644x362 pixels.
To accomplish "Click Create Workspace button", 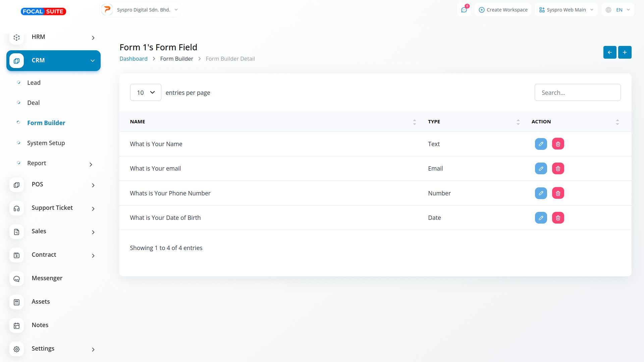I will (503, 10).
